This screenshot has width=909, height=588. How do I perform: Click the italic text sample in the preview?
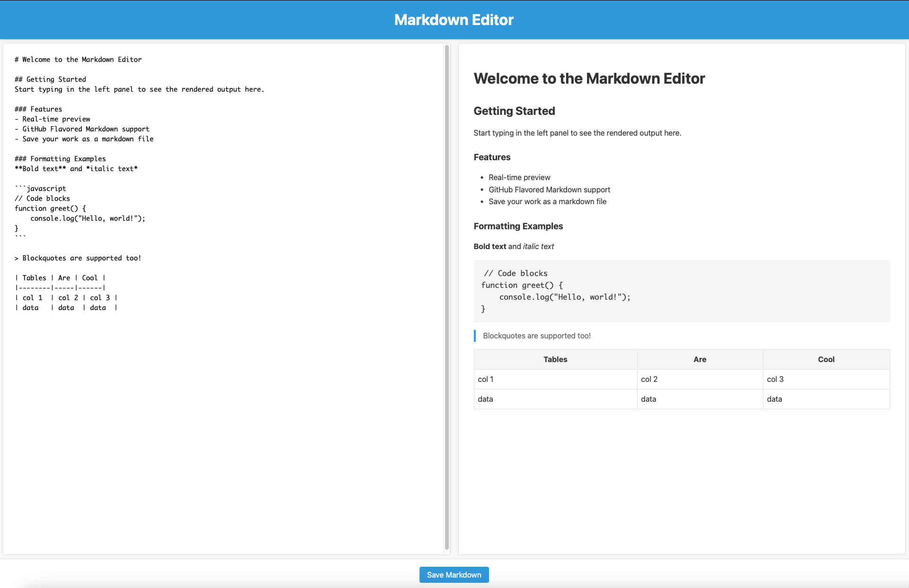pyautogui.click(x=538, y=246)
